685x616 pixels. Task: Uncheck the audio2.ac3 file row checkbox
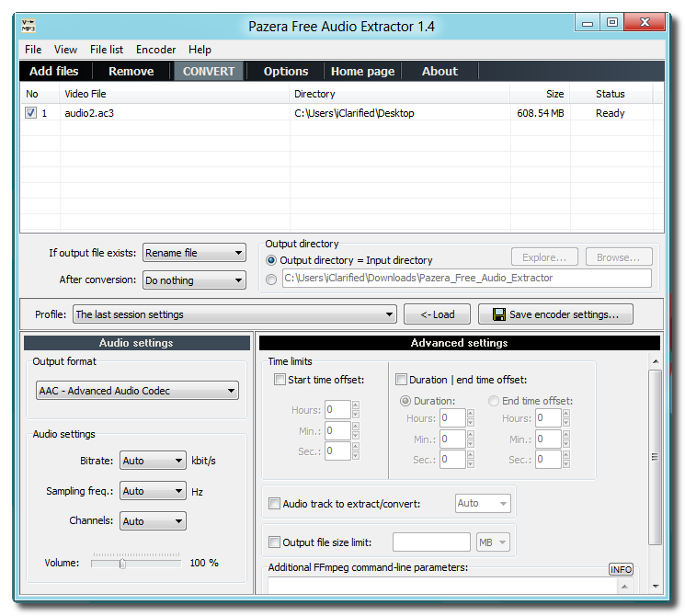pos(30,113)
